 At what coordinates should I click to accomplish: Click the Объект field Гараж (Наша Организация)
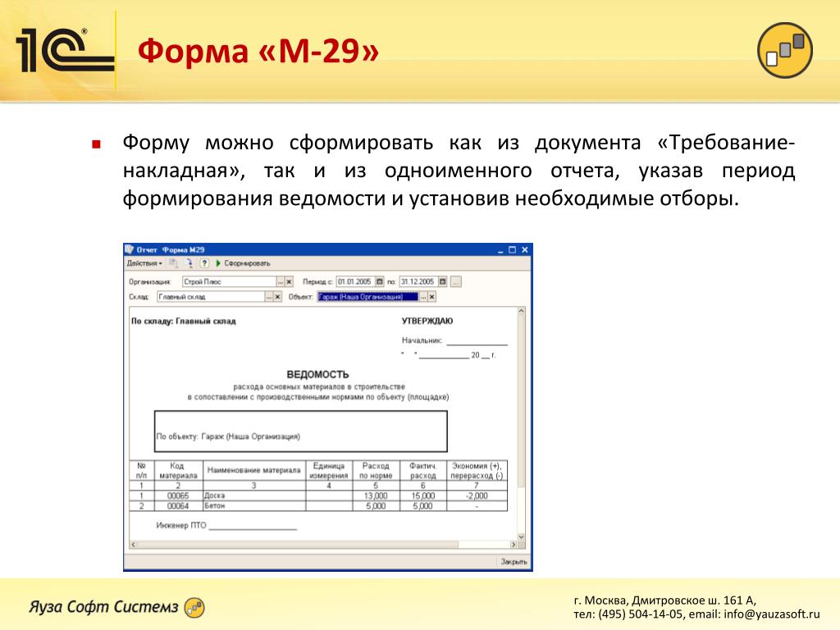tap(367, 297)
